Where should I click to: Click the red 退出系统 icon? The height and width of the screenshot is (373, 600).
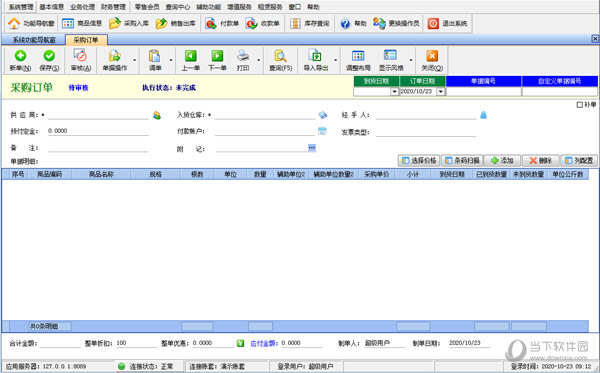tap(433, 23)
